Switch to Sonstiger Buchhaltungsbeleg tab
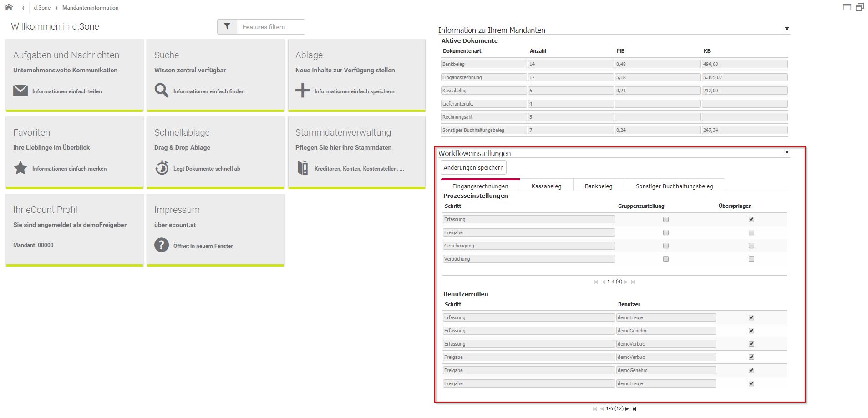 [674, 186]
